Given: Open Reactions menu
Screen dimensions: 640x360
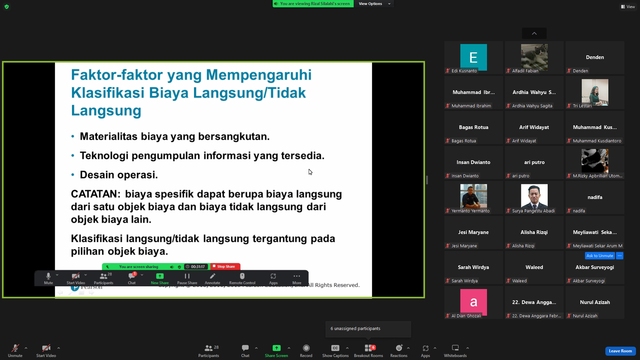Looking at the screenshot, I should click(x=399, y=350).
